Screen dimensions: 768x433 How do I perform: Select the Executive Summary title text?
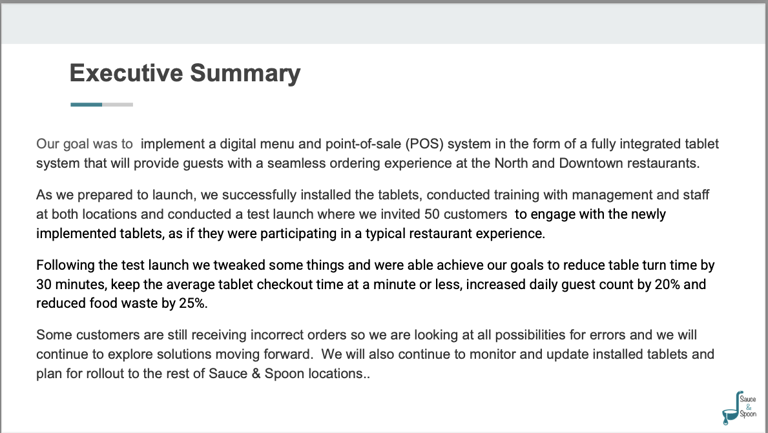[185, 73]
